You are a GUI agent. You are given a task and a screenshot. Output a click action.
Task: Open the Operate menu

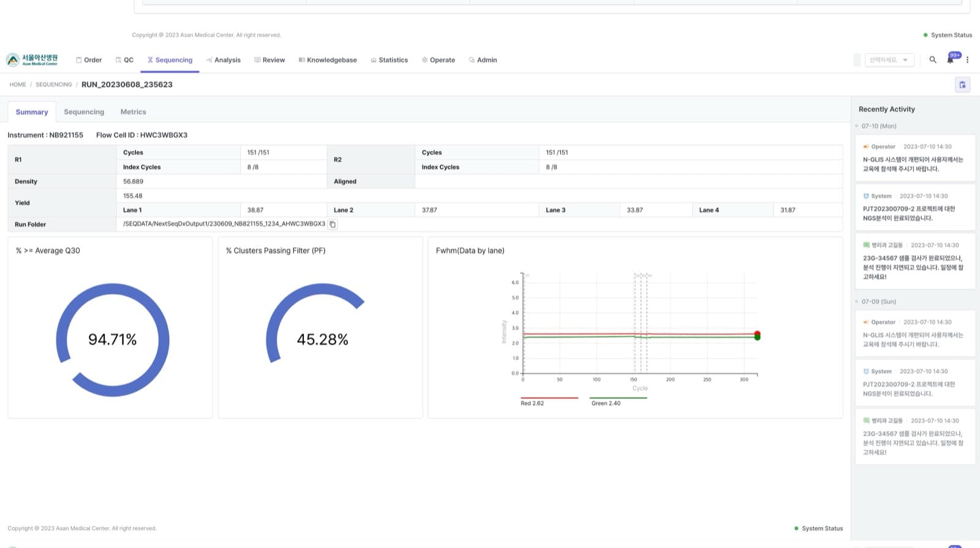pyautogui.click(x=438, y=60)
